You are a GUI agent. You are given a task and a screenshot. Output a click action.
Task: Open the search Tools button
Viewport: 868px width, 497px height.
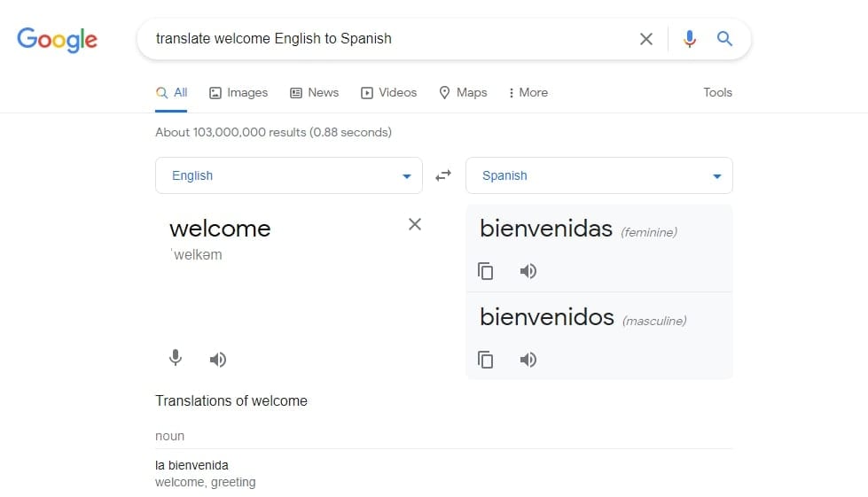717,92
